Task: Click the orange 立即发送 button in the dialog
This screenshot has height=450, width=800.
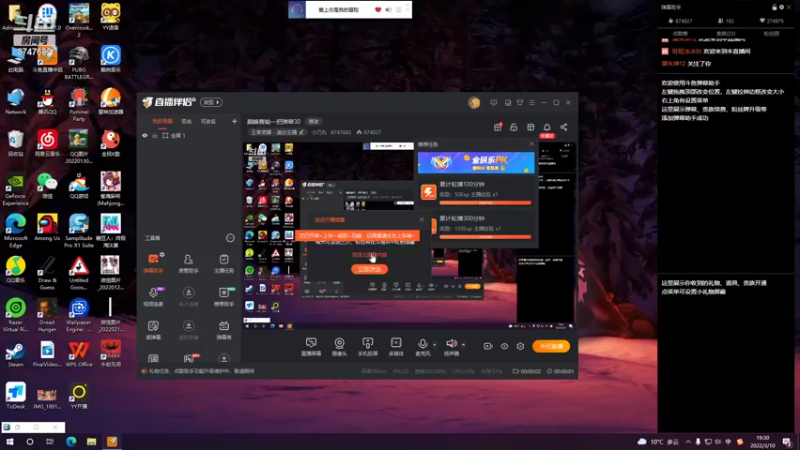Action: [369, 269]
